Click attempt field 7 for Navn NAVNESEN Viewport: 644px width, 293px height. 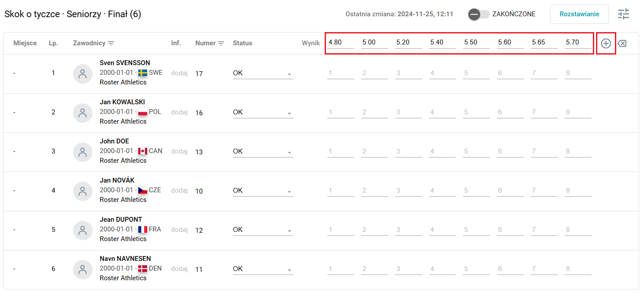click(544, 269)
